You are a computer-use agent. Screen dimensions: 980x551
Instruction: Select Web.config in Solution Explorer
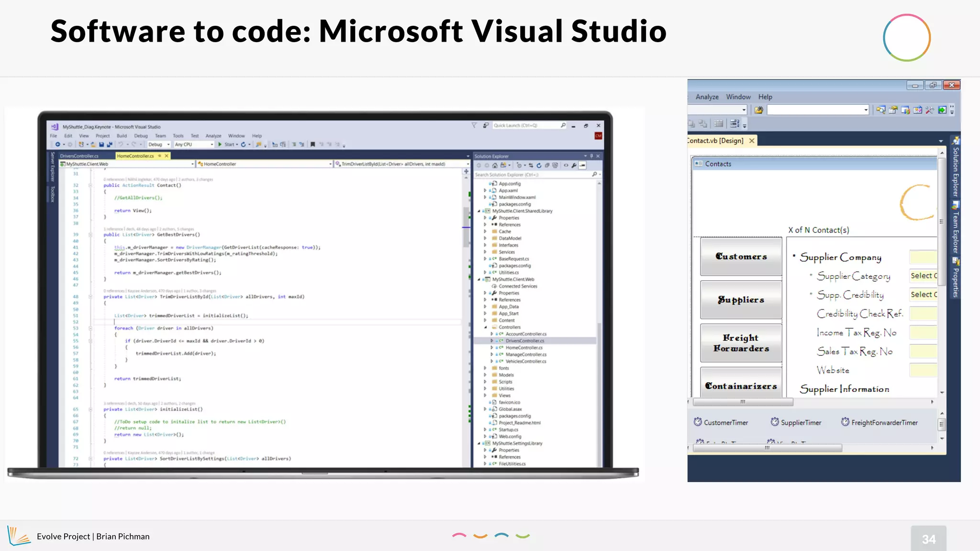coord(510,437)
